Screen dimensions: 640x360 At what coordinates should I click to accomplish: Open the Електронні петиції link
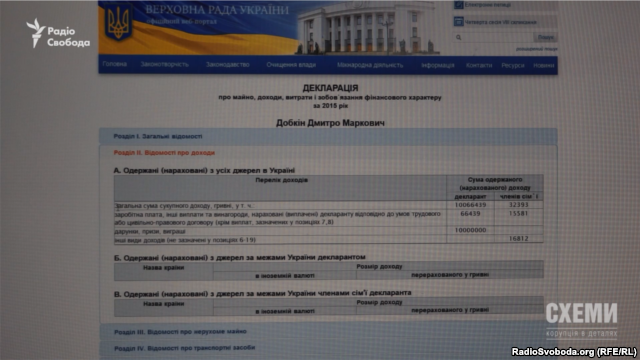point(487,5)
